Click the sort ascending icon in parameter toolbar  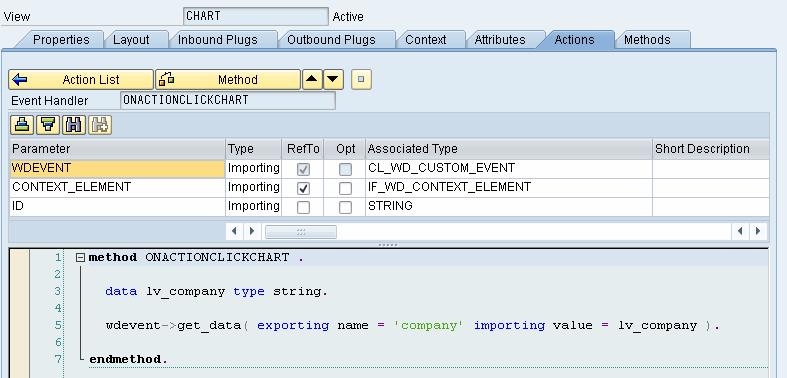22,124
